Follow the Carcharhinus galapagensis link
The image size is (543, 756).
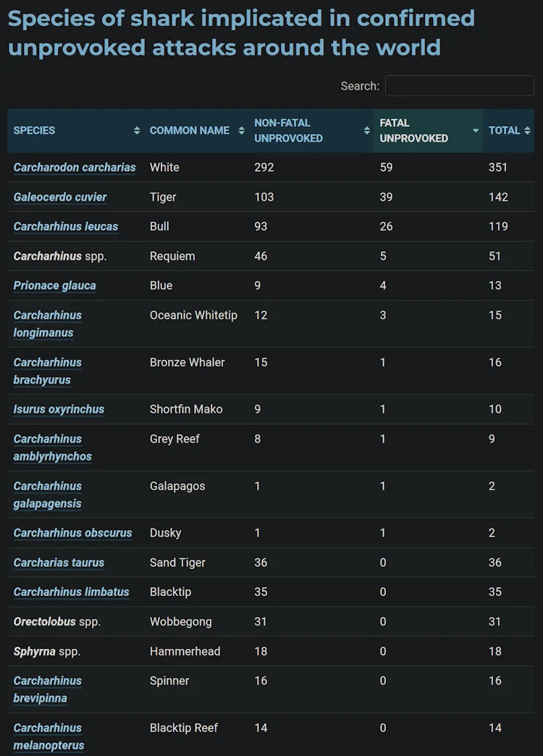(47, 495)
